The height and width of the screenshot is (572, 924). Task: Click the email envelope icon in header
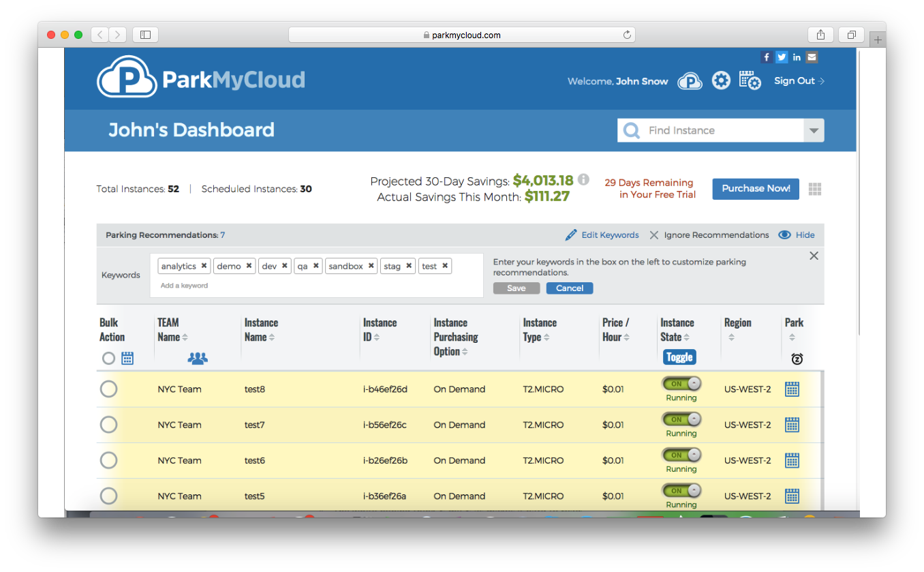(812, 57)
